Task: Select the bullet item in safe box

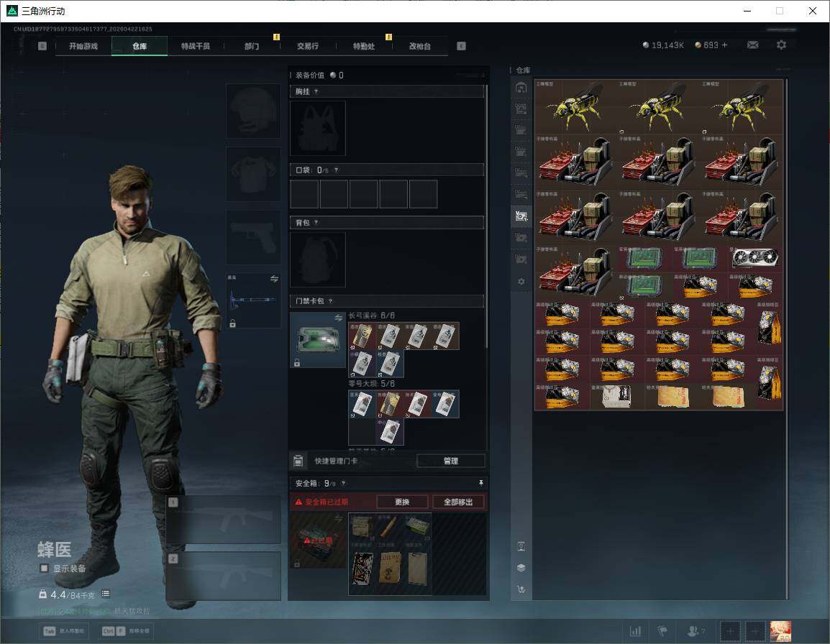Action: (390, 527)
